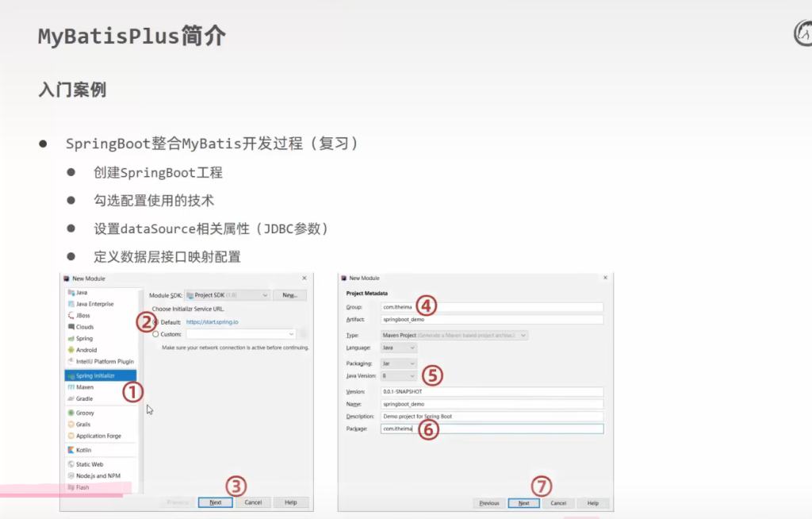Choose the Maven module type

click(x=85, y=387)
